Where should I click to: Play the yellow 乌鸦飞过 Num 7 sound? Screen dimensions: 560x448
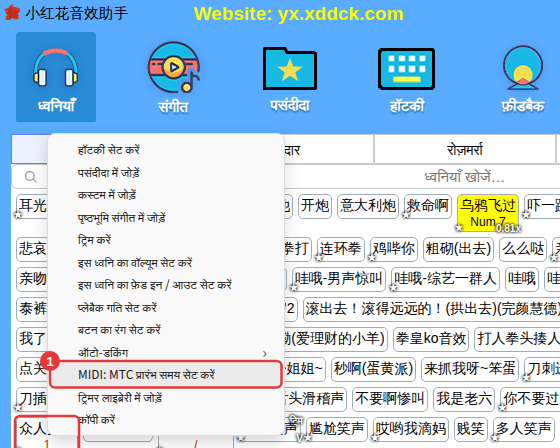[x=488, y=213]
